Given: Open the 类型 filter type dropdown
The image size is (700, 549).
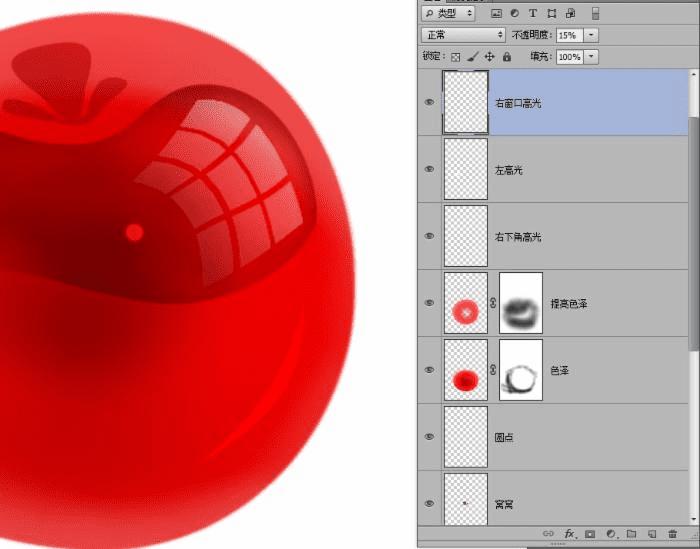Looking at the screenshot, I should tap(448, 13).
